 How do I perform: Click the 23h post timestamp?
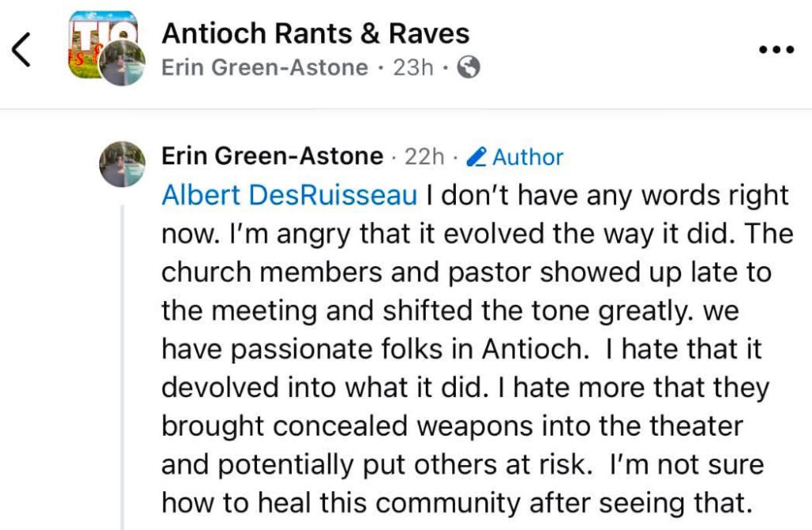pos(412,67)
